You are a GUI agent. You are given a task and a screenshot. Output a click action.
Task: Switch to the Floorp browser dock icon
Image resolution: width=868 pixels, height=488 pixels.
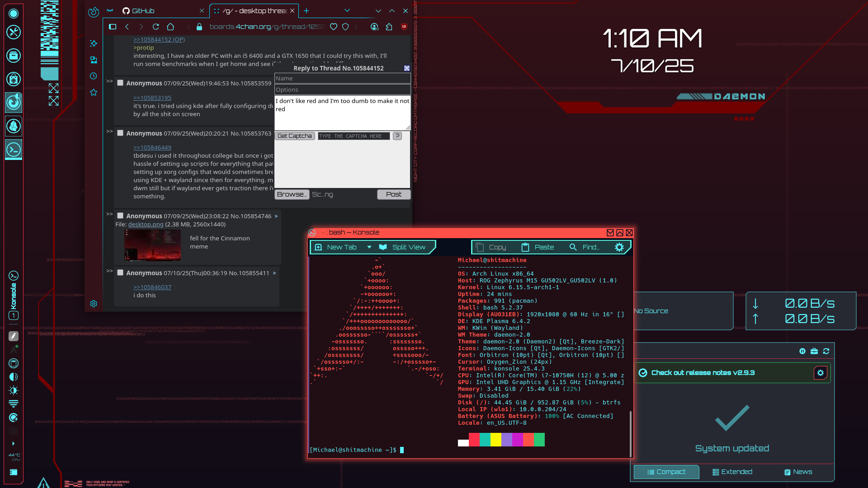tap(14, 103)
